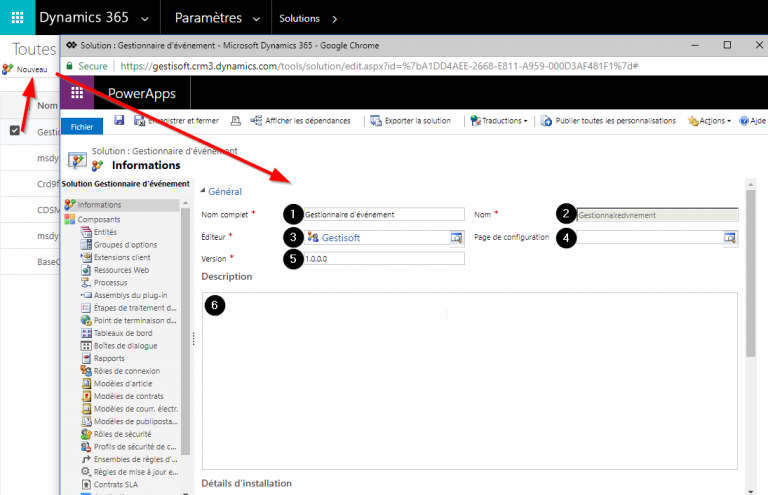Open the PowerApps waffle menu icon
The height and width of the screenshot is (495, 768).
[77, 93]
